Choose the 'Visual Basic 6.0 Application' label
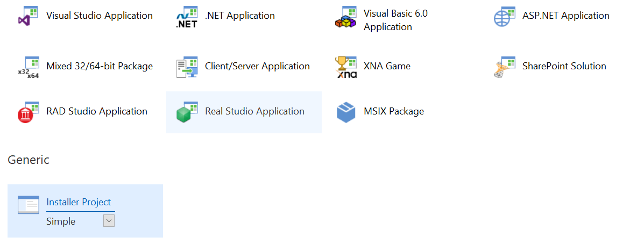 [x=395, y=20]
